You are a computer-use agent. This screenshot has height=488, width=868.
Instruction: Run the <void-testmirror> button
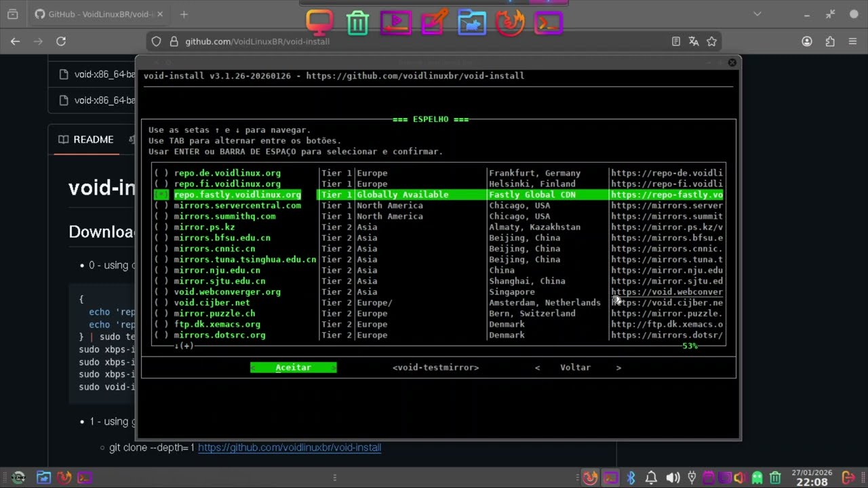point(435,367)
